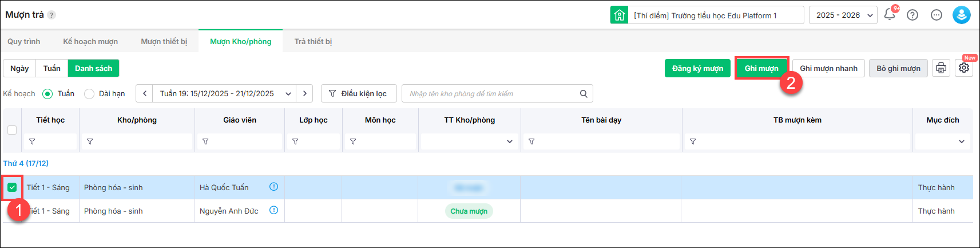The width and height of the screenshot is (980, 248).
Task: Uncheck the Hà Quốc Tuấn row checkbox
Action: [12, 187]
